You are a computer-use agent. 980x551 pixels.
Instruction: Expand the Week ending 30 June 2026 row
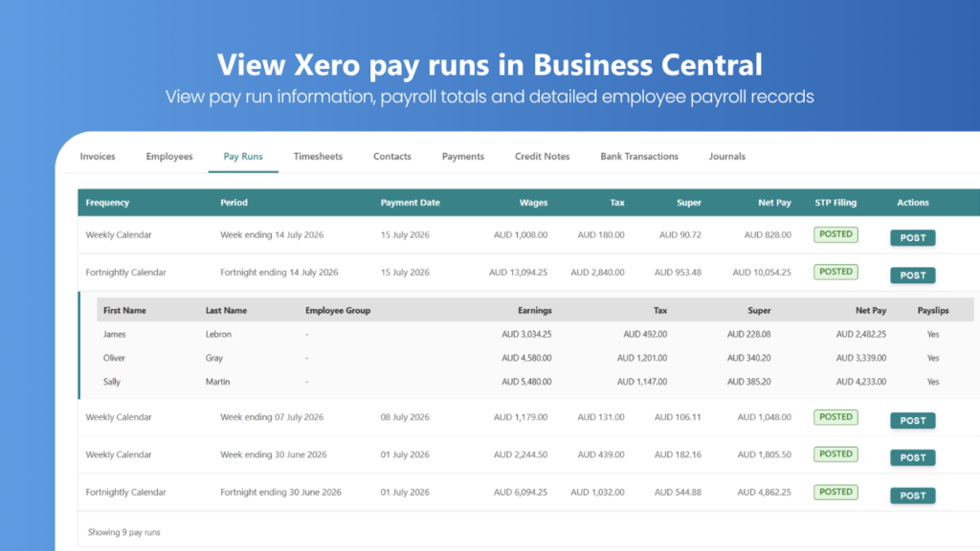point(528,454)
